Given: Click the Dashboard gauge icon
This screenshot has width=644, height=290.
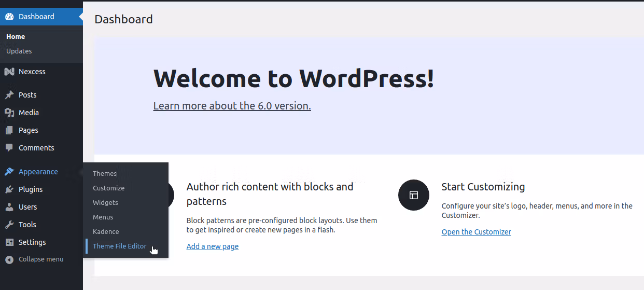Looking at the screenshot, I should tap(9, 17).
